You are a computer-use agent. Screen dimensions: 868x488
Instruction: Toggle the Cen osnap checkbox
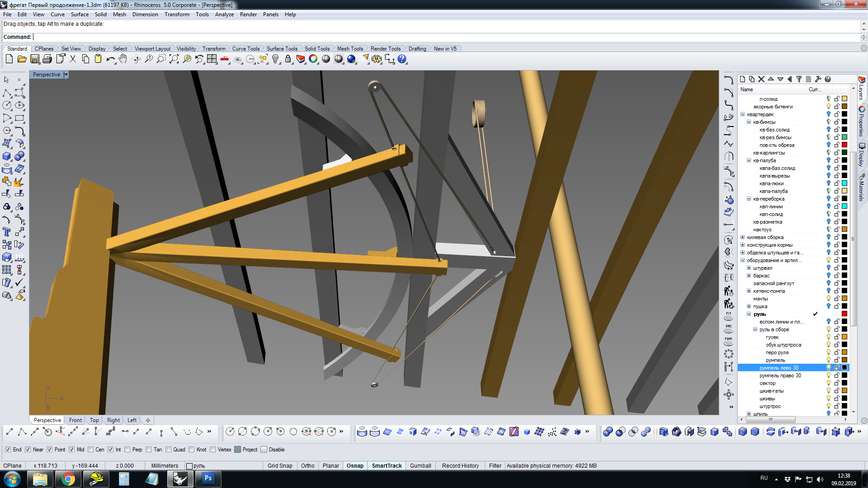coord(90,450)
